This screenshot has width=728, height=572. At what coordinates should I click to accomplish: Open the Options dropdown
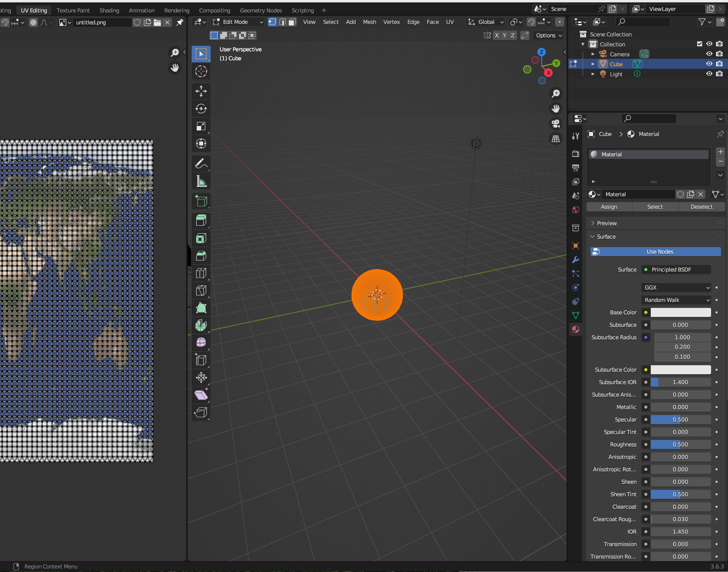coord(549,35)
